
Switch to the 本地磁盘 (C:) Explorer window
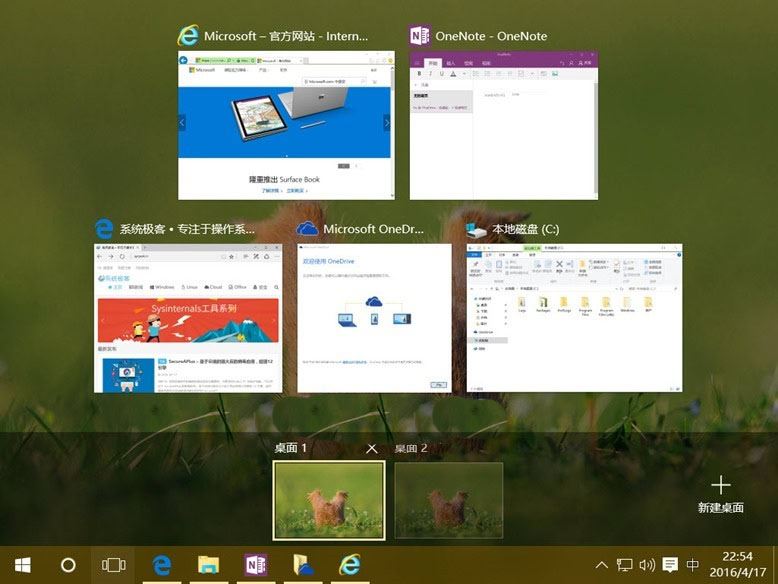(x=574, y=317)
